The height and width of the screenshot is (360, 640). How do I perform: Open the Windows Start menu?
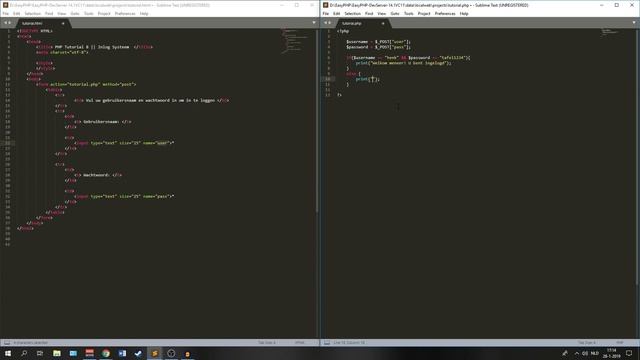pyautogui.click(x=8, y=353)
